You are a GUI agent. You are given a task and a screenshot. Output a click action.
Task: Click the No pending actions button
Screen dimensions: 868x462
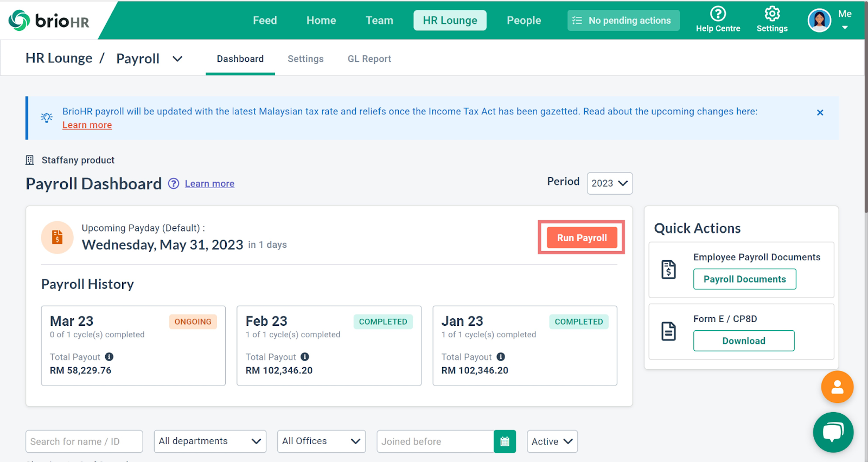(623, 21)
